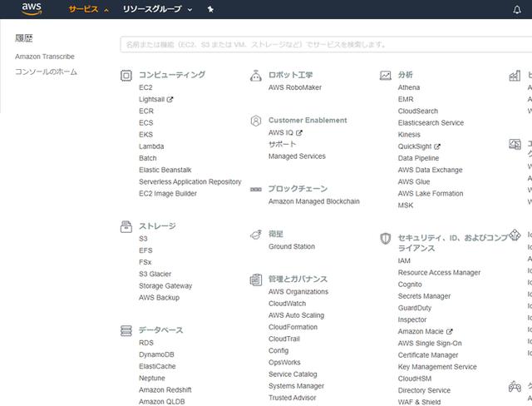Expand the リソースグループ dropdown
The image size is (532, 406).
point(157,9)
